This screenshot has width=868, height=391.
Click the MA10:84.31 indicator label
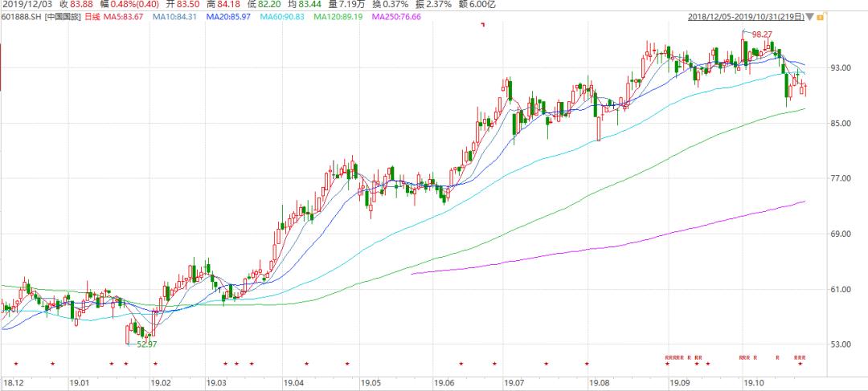(174, 17)
